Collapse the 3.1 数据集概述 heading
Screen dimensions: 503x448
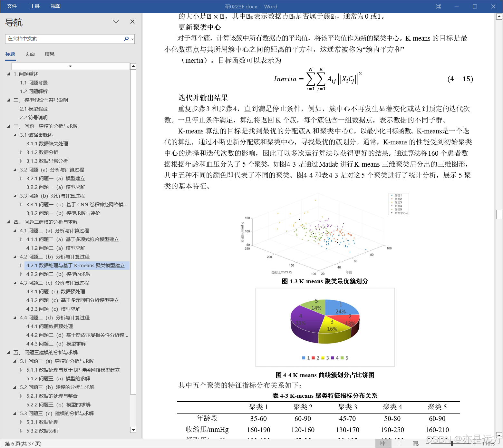pos(15,135)
